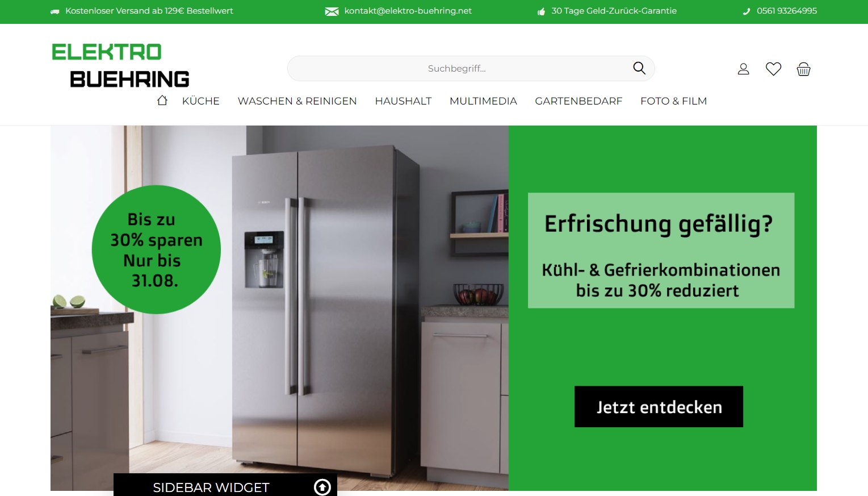Click the envelope icon in top bar
Screen dimensions: 868x496
[x=332, y=11]
